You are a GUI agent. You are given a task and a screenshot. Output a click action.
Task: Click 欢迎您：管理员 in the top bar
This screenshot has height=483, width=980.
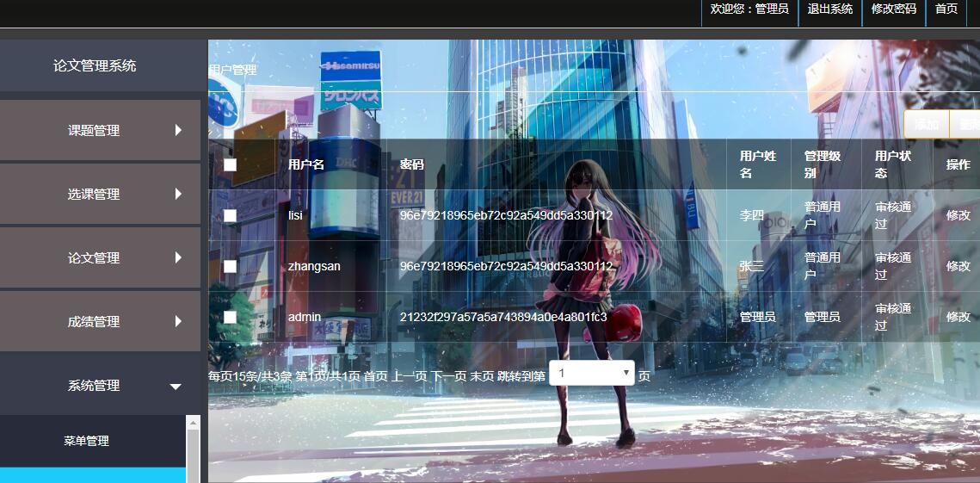point(749,9)
